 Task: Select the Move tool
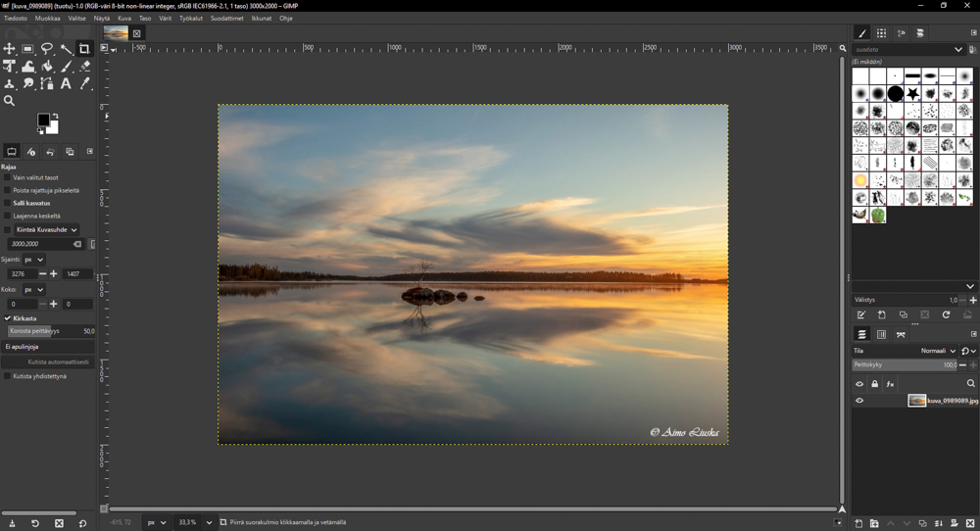coord(10,49)
